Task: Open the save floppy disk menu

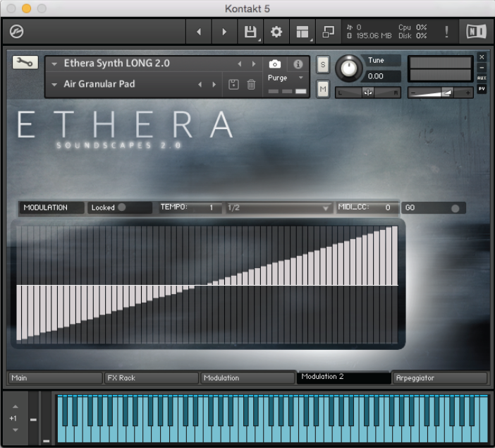Action: [250, 32]
